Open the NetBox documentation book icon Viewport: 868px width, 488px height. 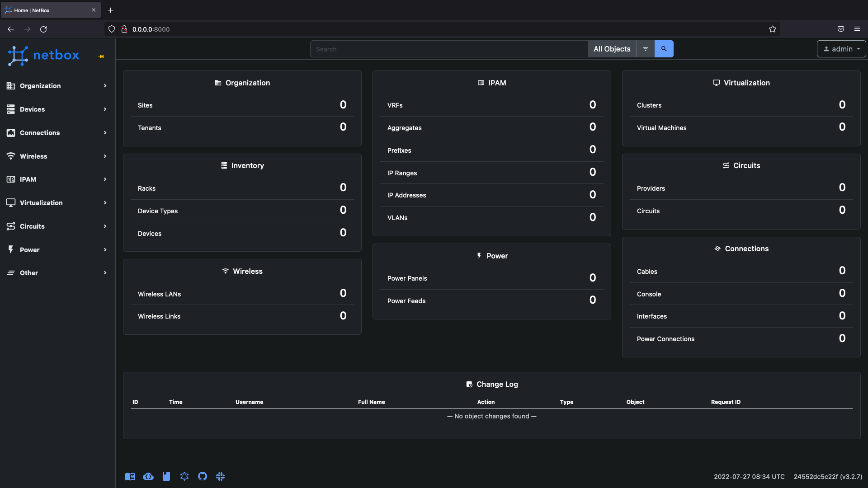[x=130, y=476]
